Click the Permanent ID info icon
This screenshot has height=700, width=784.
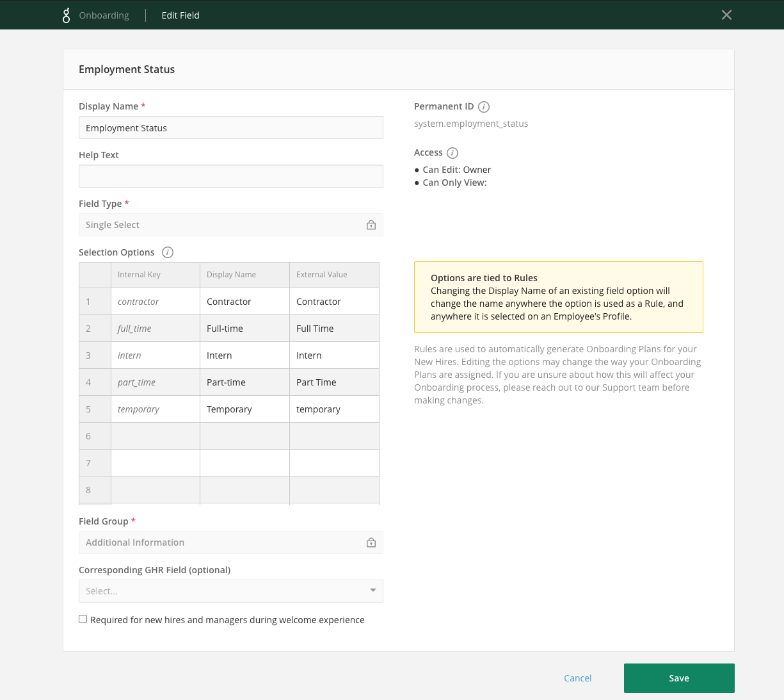coord(484,107)
